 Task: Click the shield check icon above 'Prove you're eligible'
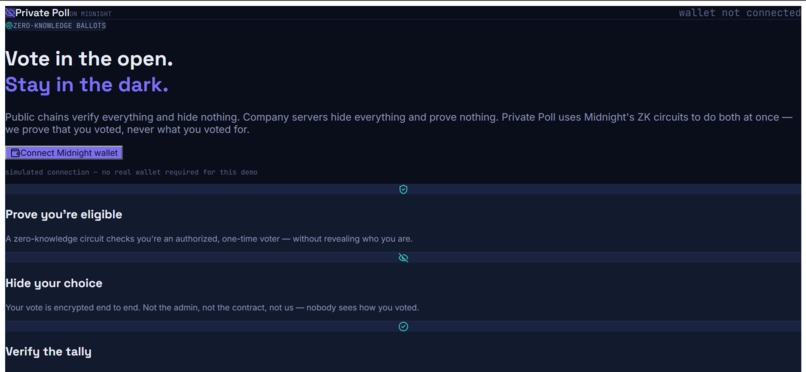point(404,190)
